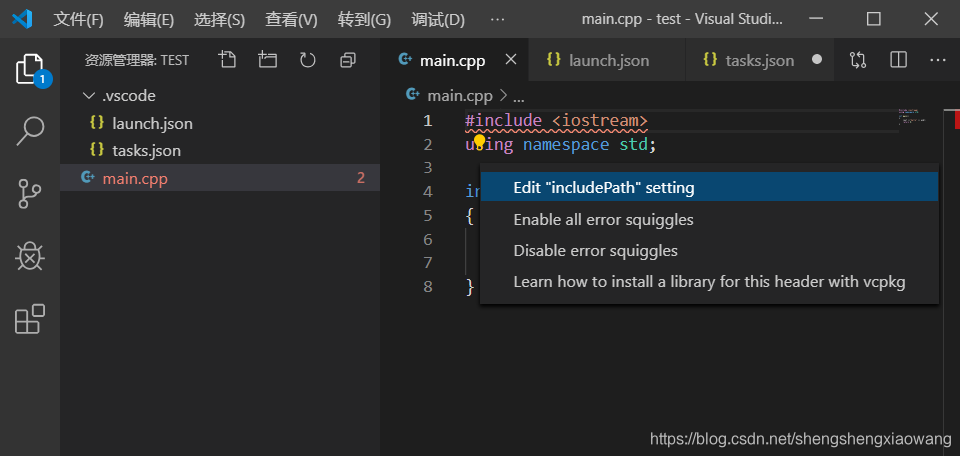Click the problem count 2 beside main.cpp
This screenshot has height=458, width=961.
click(361, 178)
